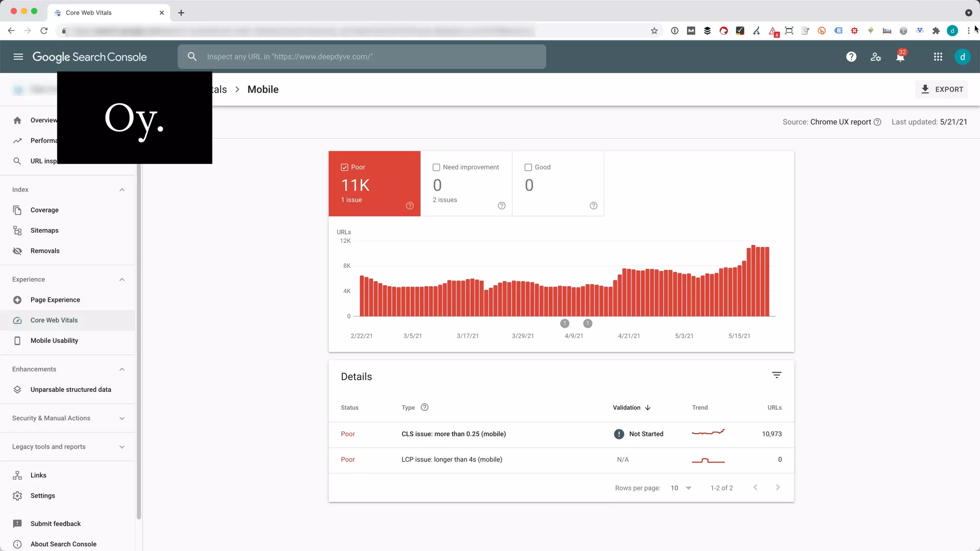
Task: Open the CLS issue row
Action: [x=453, y=434]
